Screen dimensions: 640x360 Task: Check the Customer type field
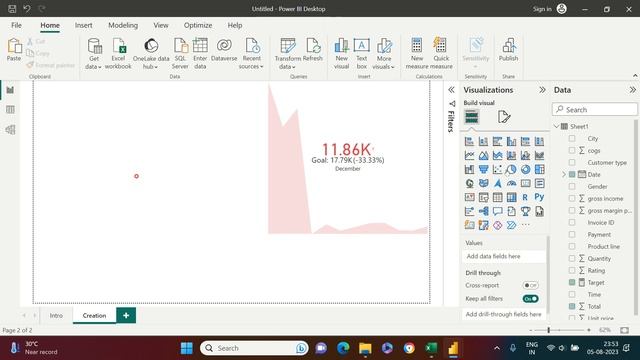pos(572,162)
